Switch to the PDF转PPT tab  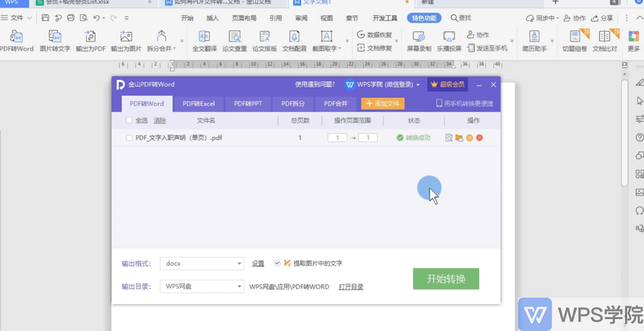(248, 104)
